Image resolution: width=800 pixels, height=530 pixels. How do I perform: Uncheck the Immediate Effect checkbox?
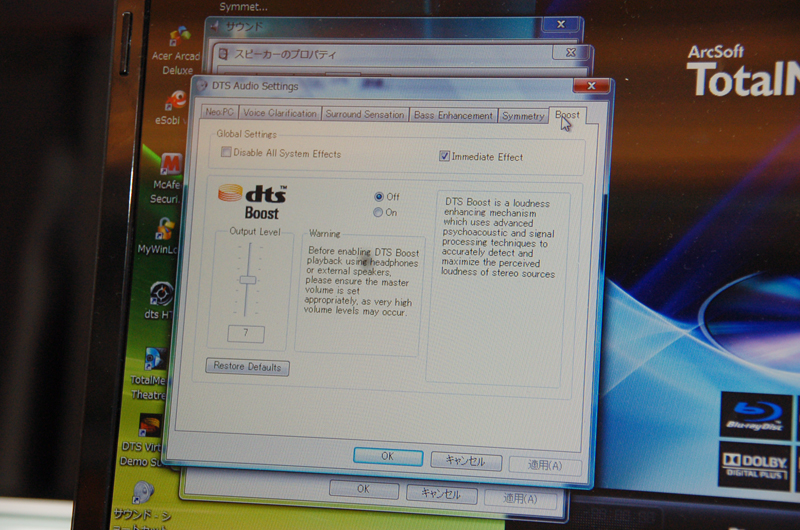(x=445, y=157)
